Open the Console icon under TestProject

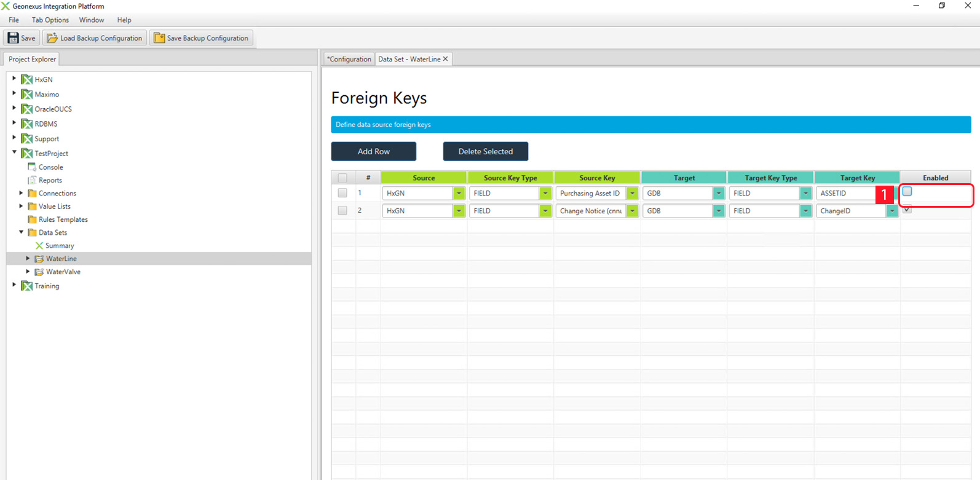click(x=32, y=167)
